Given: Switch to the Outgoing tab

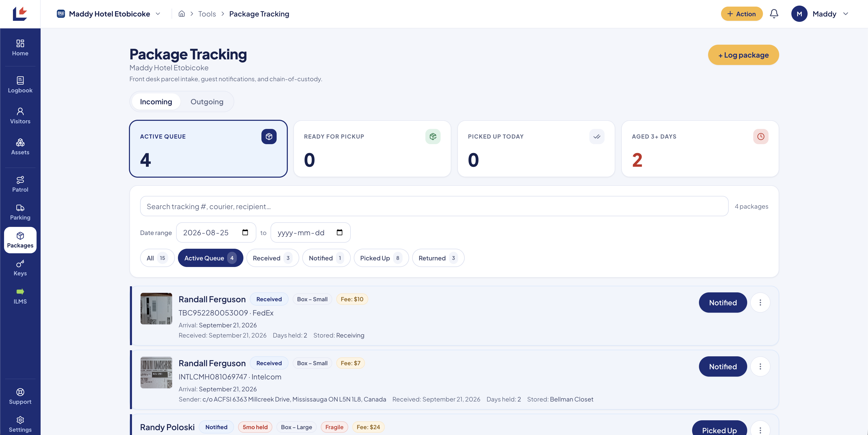Looking at the screenshot, I should (x=207, y=102).
